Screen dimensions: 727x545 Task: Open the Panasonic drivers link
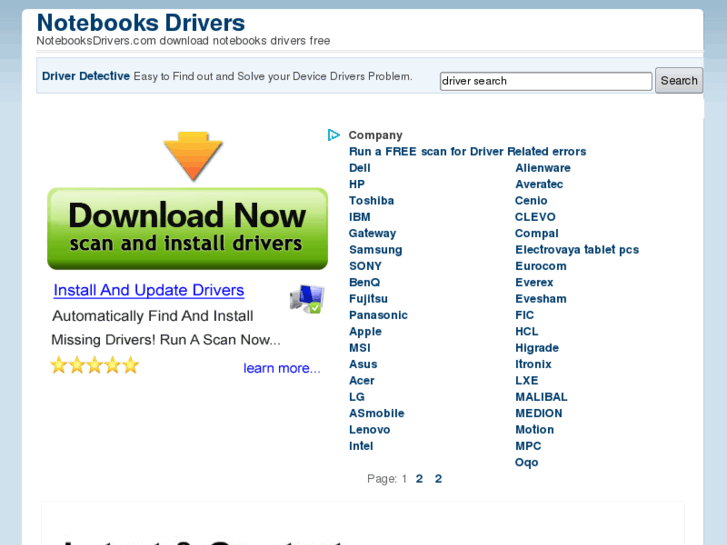(378, 315)
